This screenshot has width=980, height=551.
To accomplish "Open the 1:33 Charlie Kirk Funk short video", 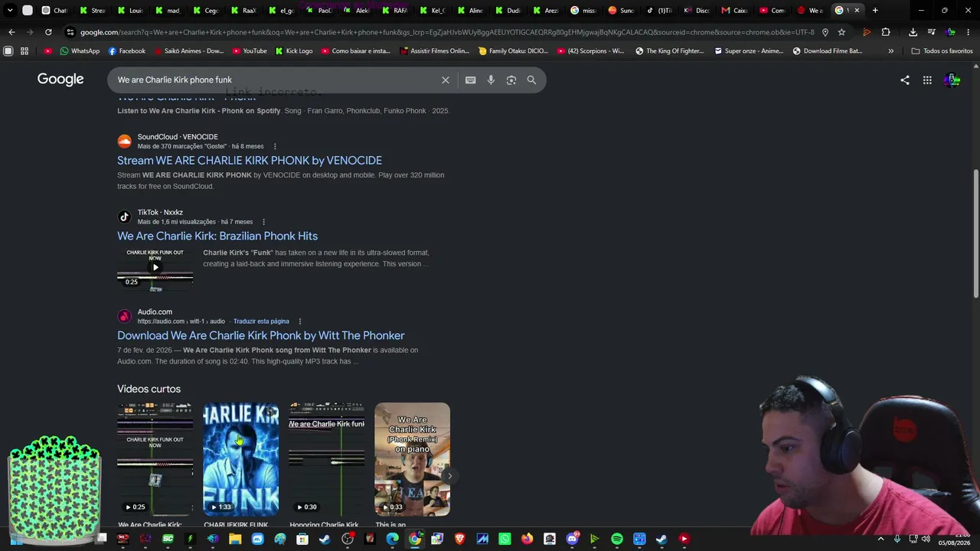I will [240, 459].
